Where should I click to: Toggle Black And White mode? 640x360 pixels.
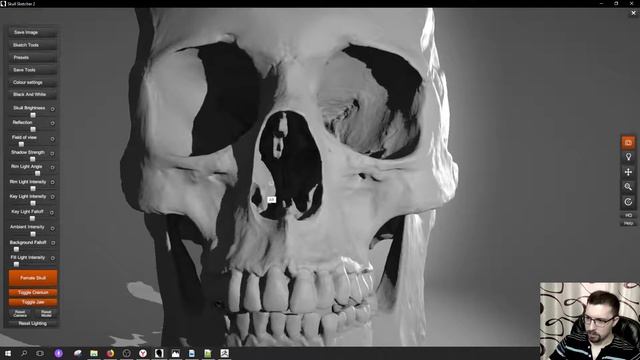point(33,94)
